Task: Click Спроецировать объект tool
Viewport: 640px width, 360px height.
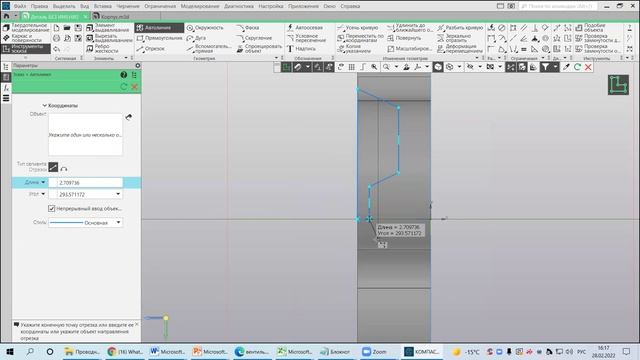Action: point(259,49)
